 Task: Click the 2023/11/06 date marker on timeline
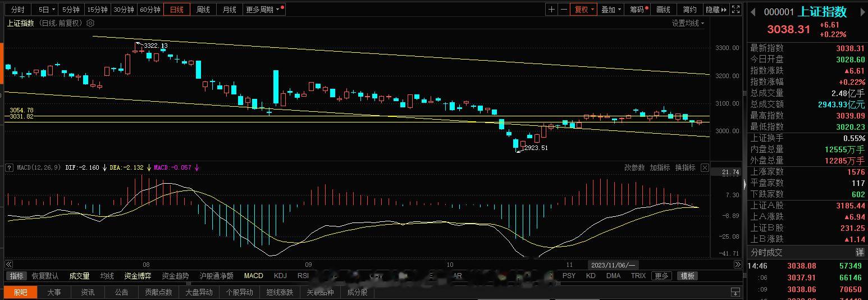[x=613, y=265]
